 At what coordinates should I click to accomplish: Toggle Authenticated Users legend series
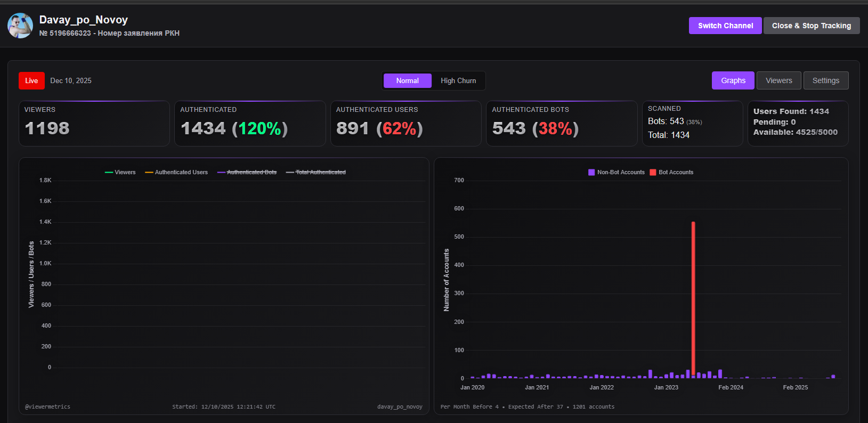176,172
